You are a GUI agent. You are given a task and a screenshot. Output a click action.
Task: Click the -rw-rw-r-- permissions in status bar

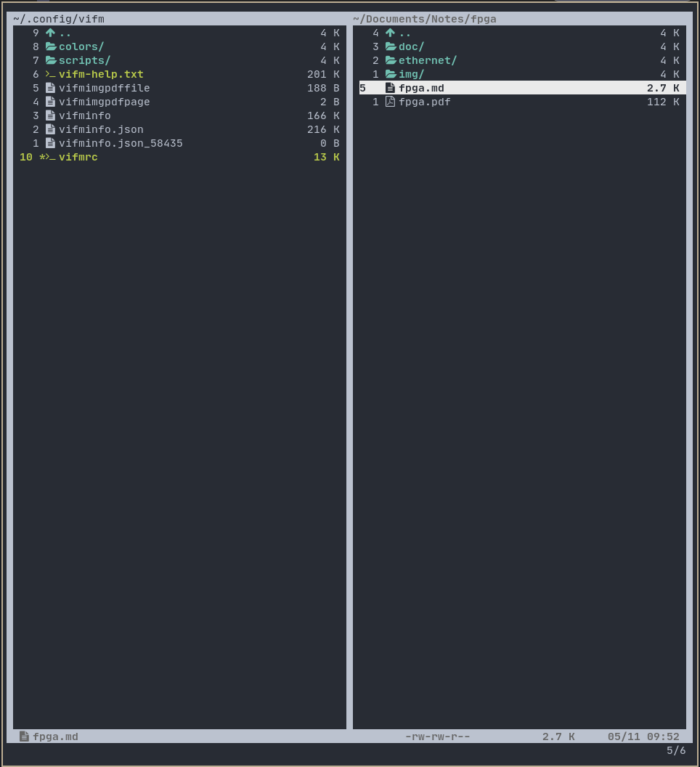coord(438,736)
